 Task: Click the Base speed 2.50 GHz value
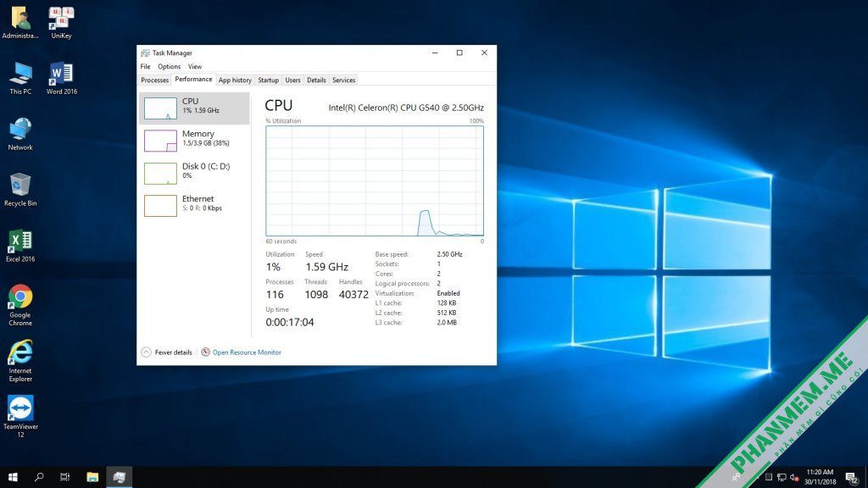(449, 254)
